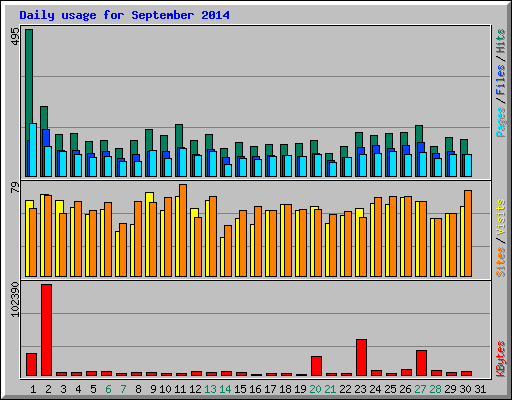Viewport: 512px width, 400px height.
Task: Click day label 1 on the x-axis
Action: (33, 389)
